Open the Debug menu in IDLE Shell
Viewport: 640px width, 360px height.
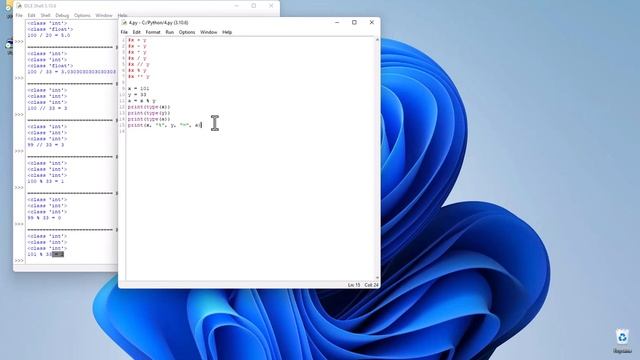point(62,16)
